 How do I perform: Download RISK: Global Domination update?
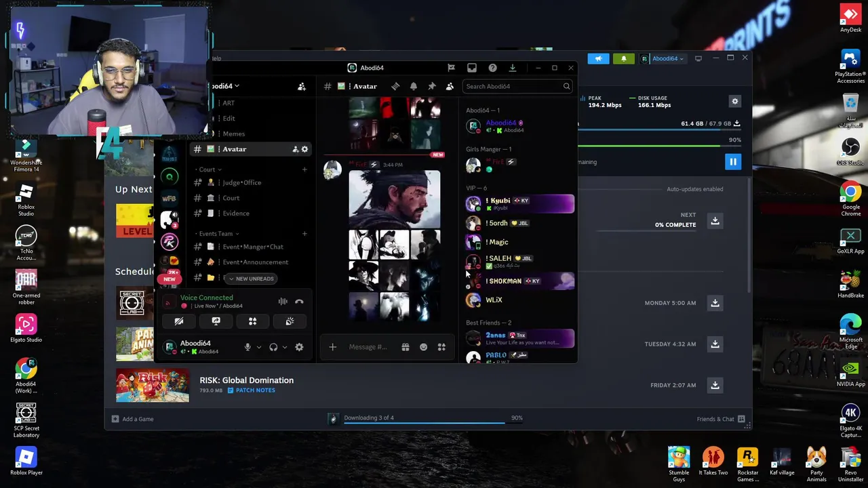tap(715, 385)
